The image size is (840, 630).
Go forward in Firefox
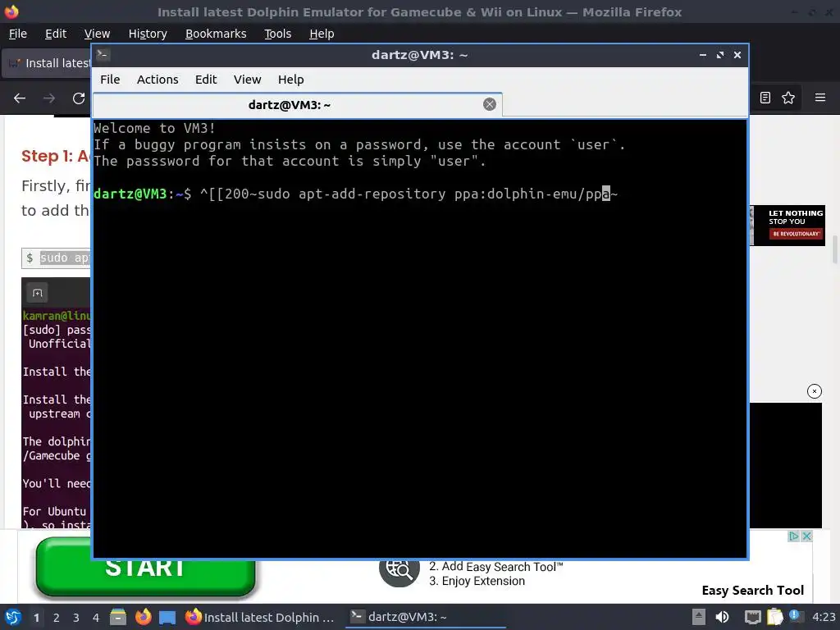pyautogui.click(x=49, y=98)
